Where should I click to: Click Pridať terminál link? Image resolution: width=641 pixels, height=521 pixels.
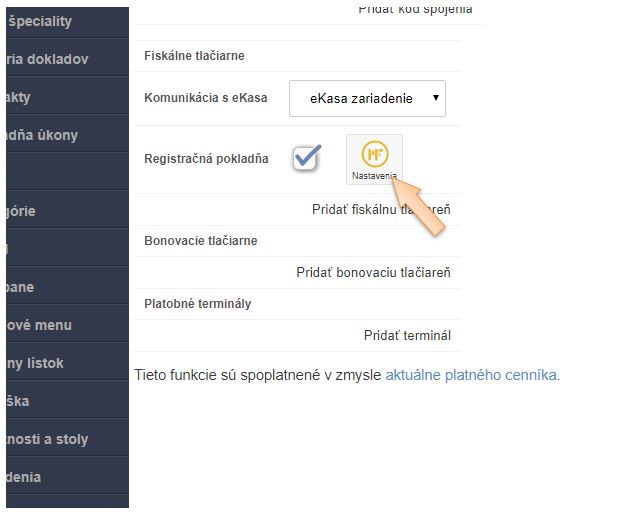(407, 335)
